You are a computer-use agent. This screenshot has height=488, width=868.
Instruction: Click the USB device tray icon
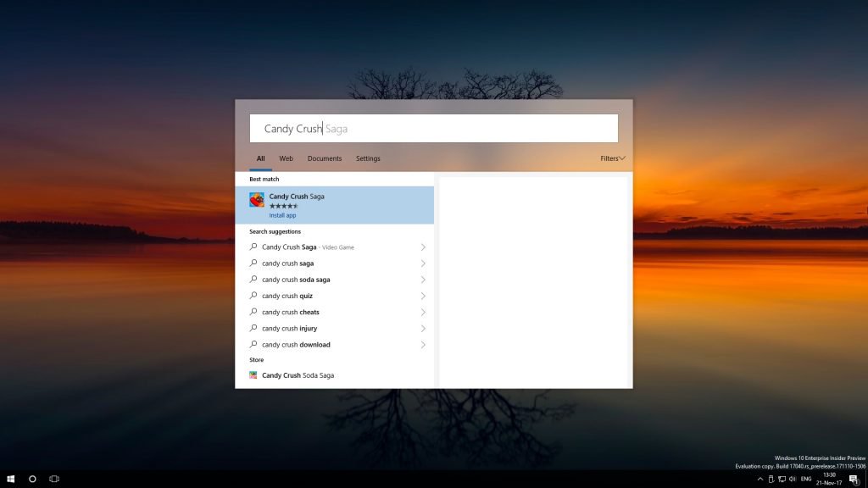771,480
